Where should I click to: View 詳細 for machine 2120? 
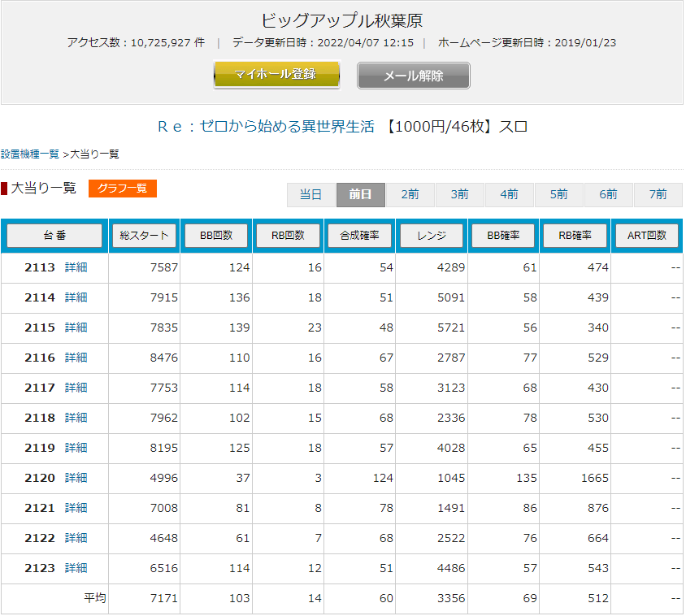click(76, 478)
